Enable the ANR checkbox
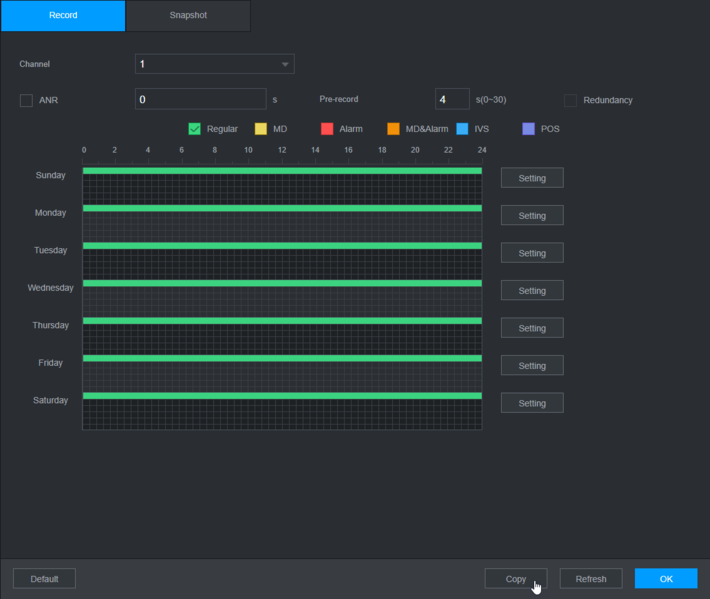The image size is (710, 599). [x=26, y=100]
